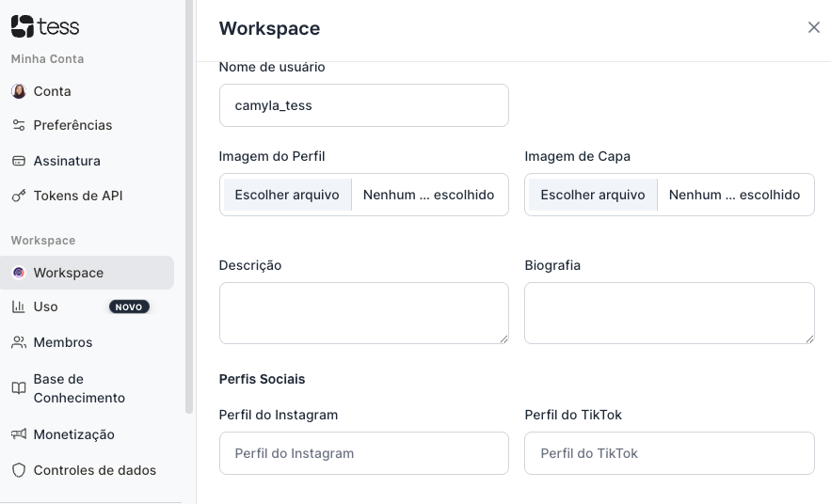The width and height of the screenshot is (831, 504).
Task: Click the Membros people icon
Action: (x=19, y=342)
